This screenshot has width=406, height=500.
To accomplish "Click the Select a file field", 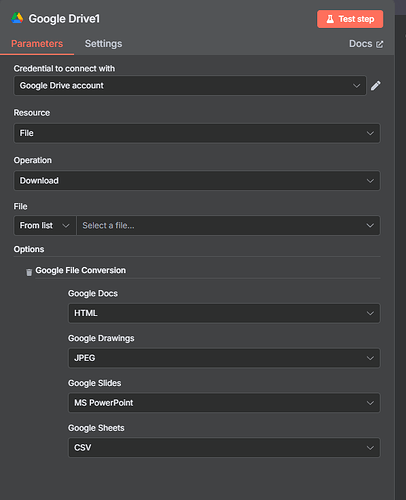I will 228,226.
